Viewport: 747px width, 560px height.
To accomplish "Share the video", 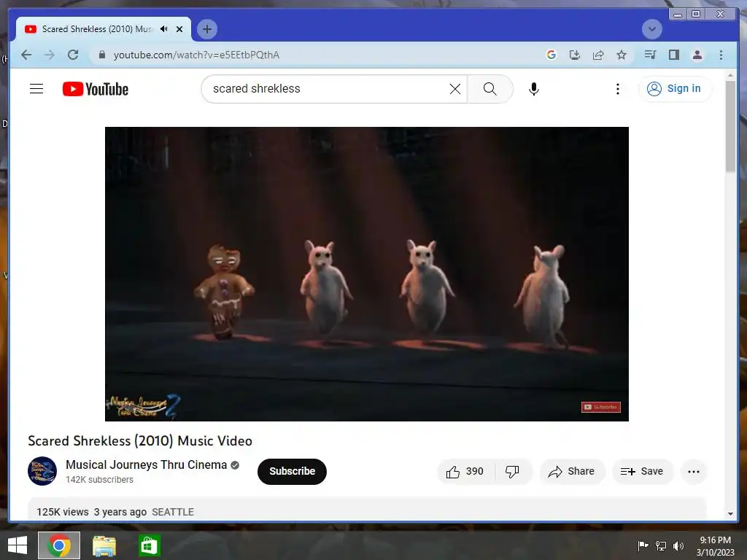I will click(572, 472).
